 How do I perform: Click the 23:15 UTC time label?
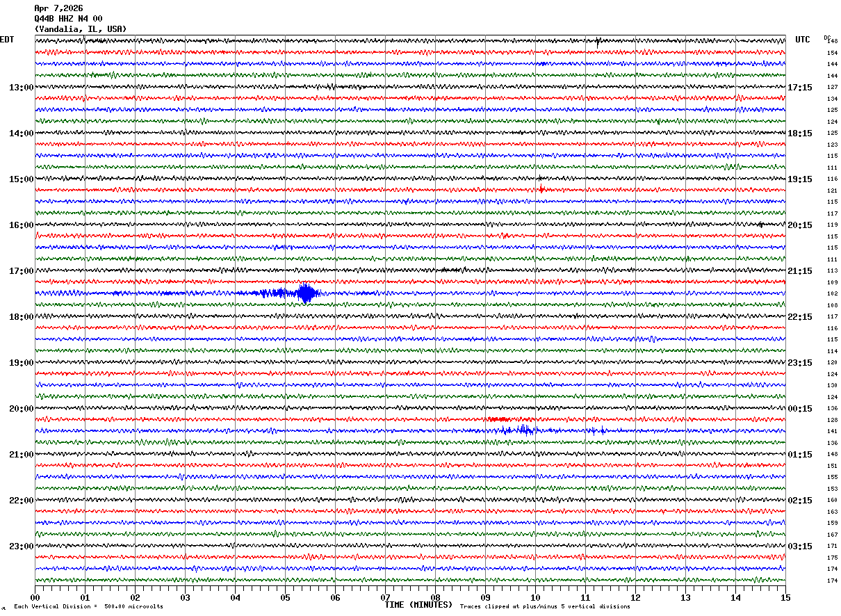pyautogui.click(x=800, y=363)
